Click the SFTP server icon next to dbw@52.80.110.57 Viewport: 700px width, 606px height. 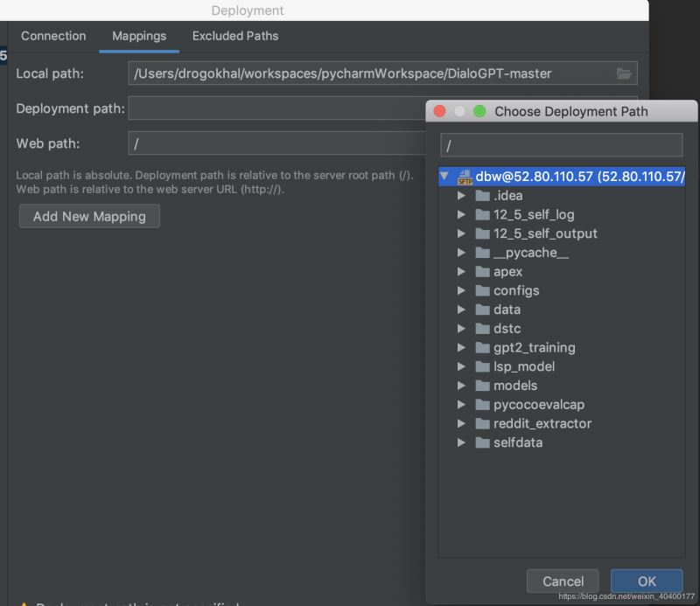coord(464,176)
